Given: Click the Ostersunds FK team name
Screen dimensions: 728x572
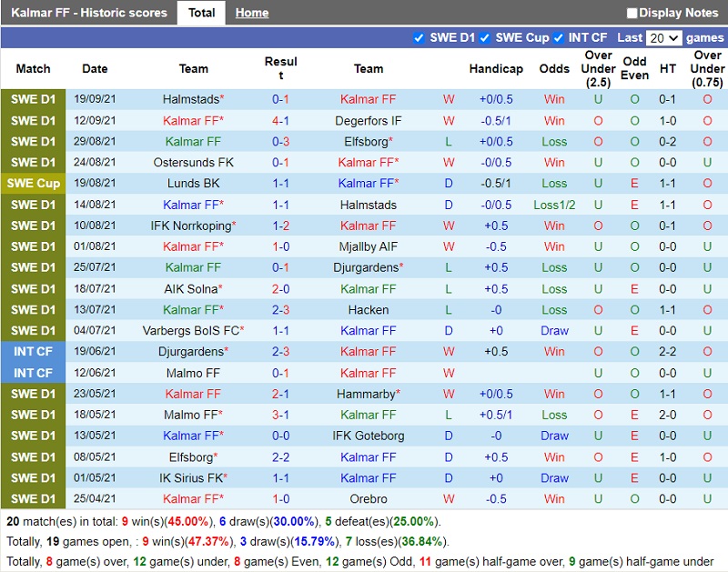Looking at the screenshot, I should 193,163.
